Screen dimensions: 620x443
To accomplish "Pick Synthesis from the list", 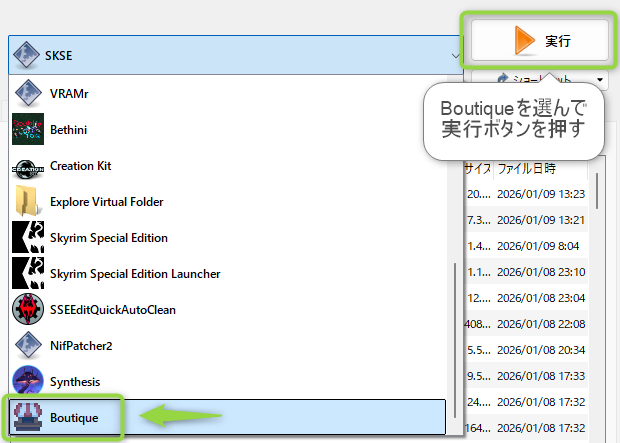I will click(76, 381).
